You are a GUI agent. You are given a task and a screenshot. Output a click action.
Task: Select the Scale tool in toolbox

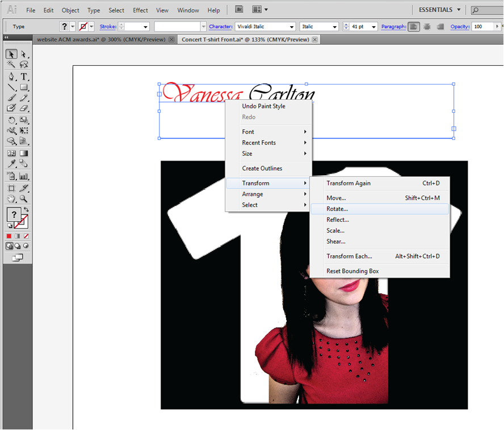pyautogui.click(x=24, y=120)
